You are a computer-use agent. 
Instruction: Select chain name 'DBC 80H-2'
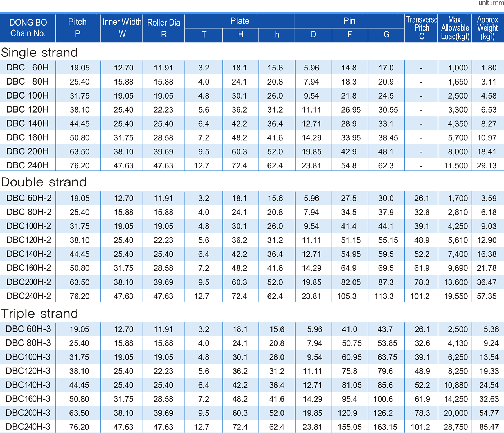[x=29, y=212]
